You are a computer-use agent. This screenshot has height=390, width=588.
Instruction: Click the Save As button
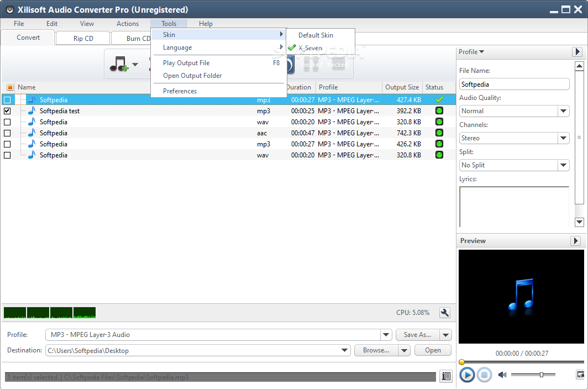[x=417, y=335]
